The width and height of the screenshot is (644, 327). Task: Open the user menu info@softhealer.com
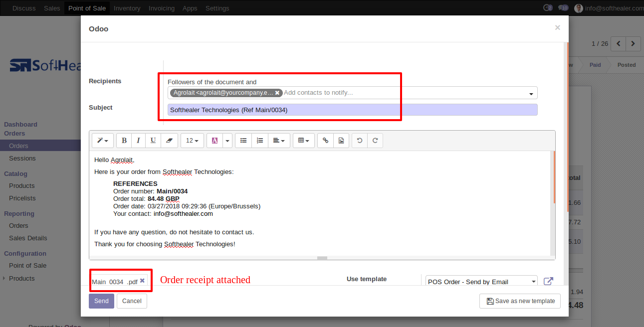[609, 8]
